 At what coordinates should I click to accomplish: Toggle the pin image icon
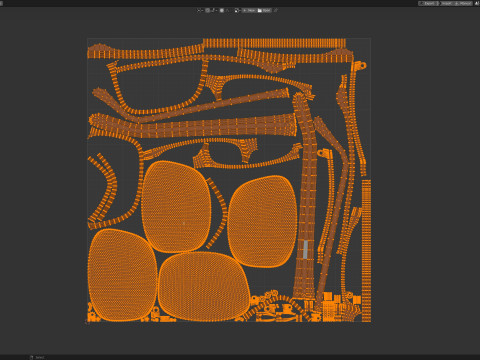[x=276, y=10]
